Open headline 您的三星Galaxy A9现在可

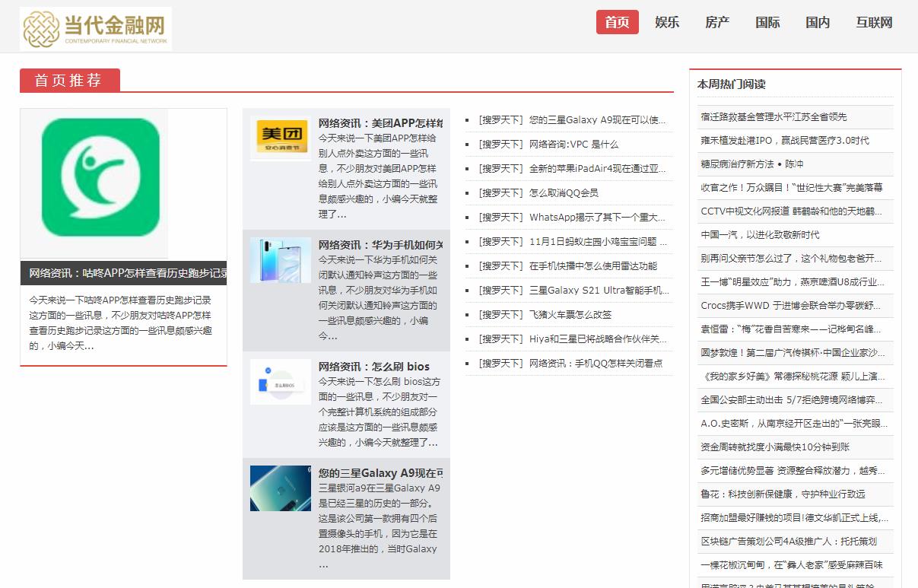[380, 473]
